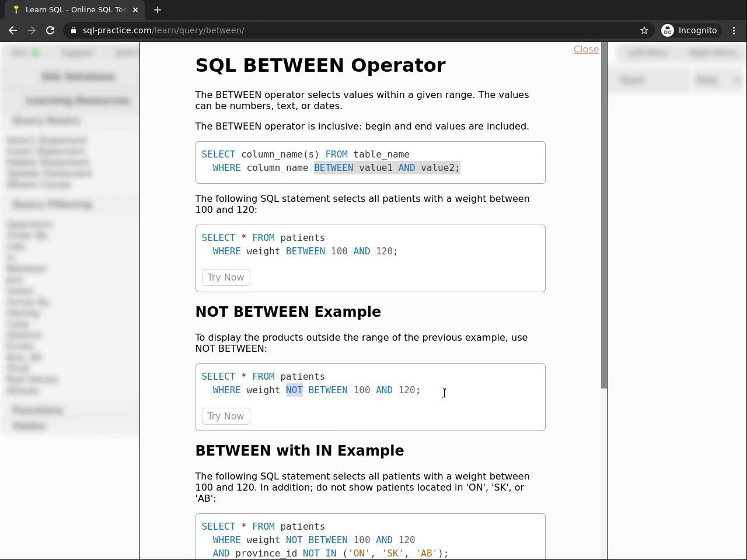Toggle the Left Menu button

648,52
